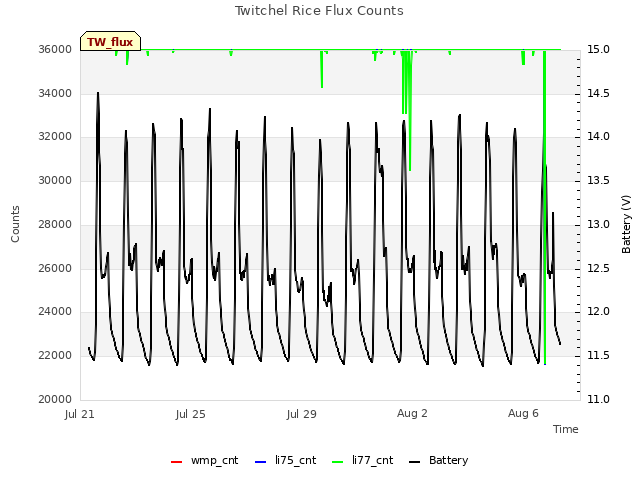Click the 13.5 Battery axis tick label
Viewport: 640px width, 480px height.
(598, 180)
